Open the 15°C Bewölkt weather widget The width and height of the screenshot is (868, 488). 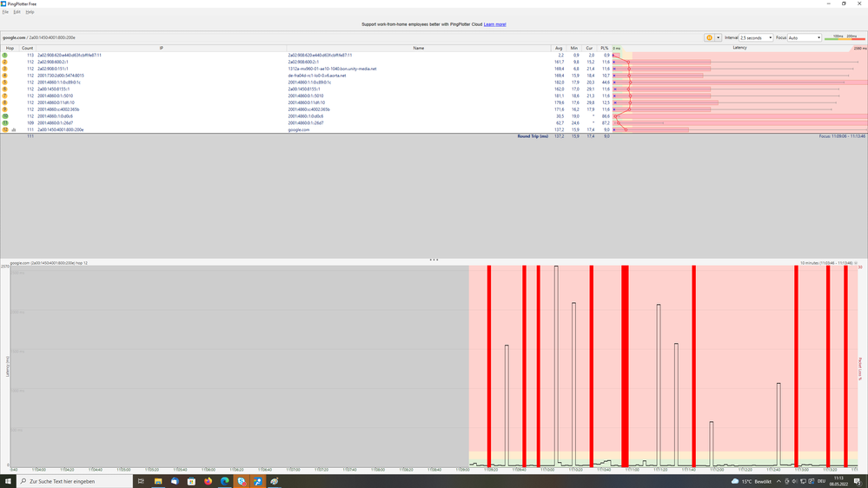click(x=752, y=481)
